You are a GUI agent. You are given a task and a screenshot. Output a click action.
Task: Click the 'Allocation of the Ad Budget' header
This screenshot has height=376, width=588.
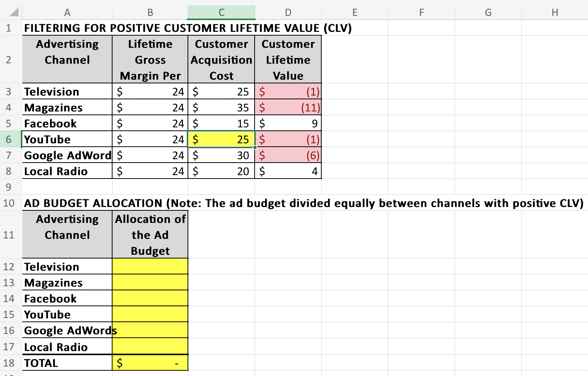click(150, 235)
